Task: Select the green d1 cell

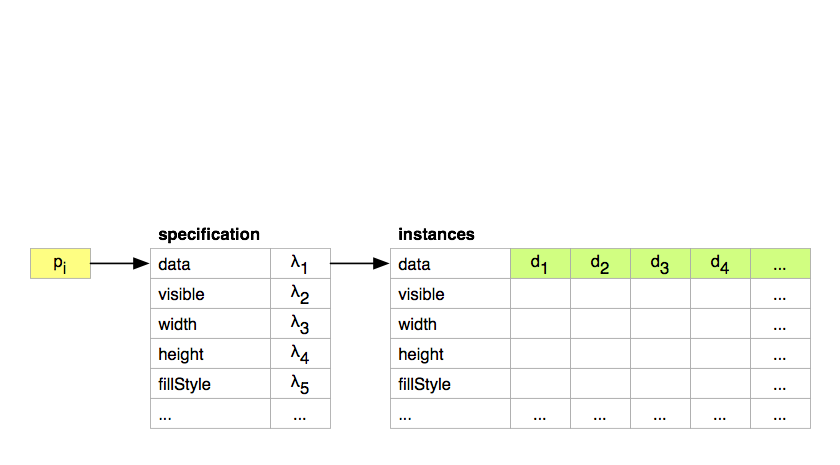Action: (x=541, y=264)
